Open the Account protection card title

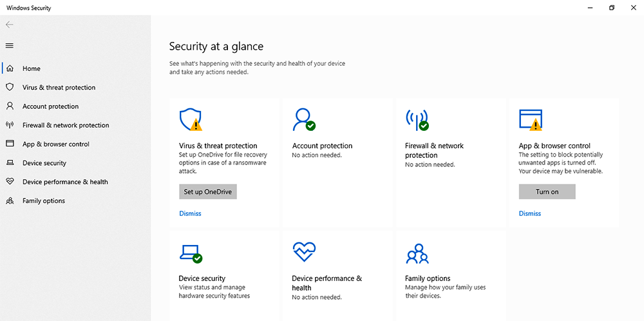tap(323, 146)
